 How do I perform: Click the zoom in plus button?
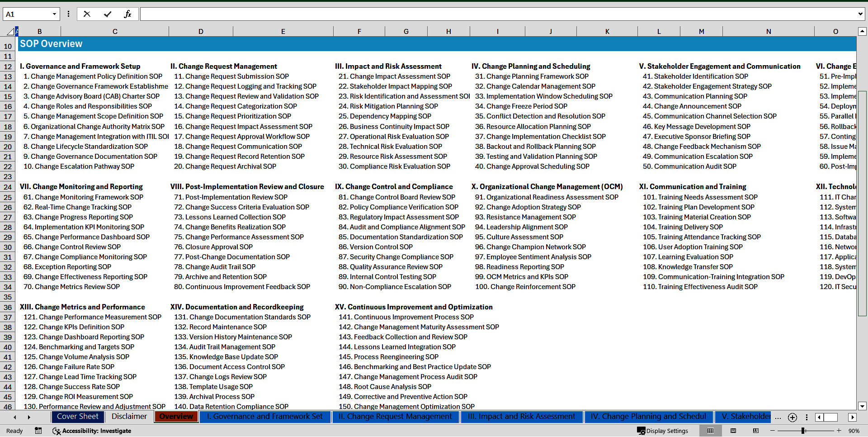click(839, 431)
